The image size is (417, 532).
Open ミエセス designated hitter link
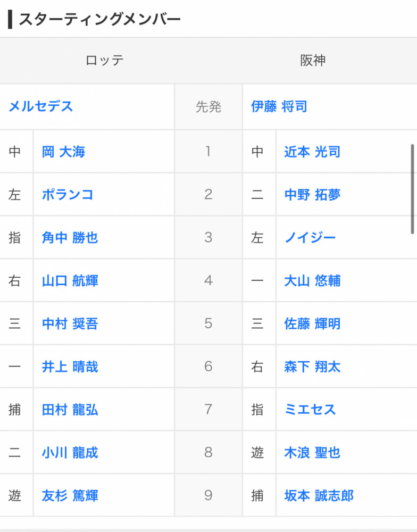(x=310, y=410)
